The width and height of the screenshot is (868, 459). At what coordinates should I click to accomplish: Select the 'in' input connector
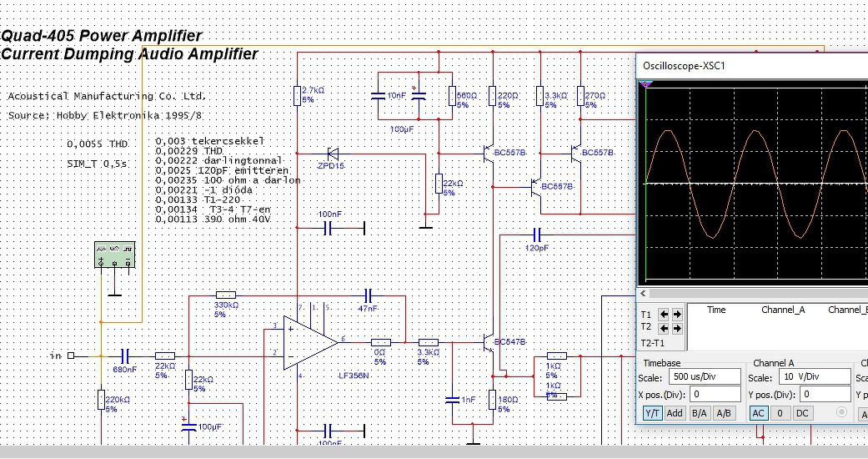pos(70,356)
